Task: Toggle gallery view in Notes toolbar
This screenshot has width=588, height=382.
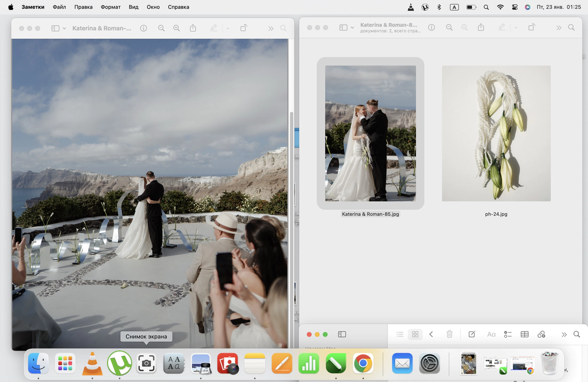Action: point(415,334)
